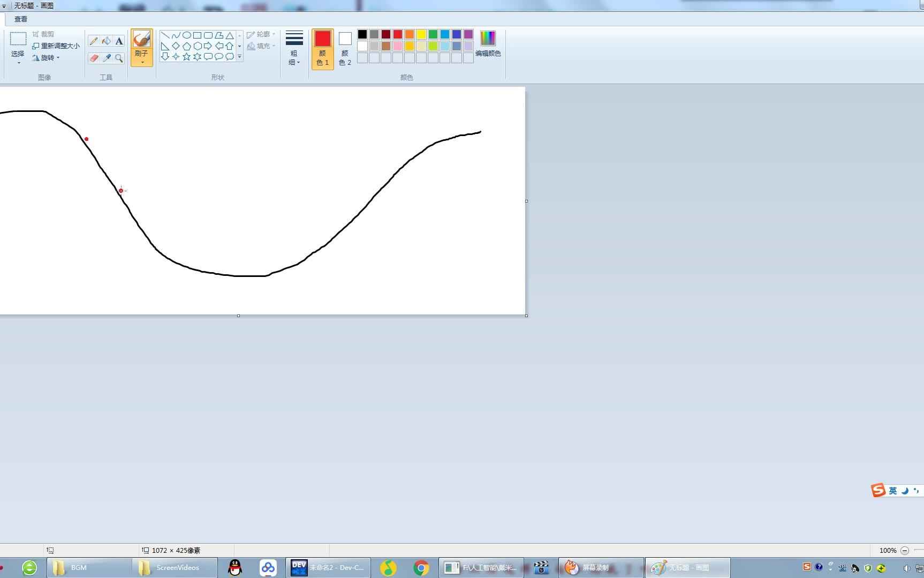Open ScreenVideos folder in taskbar

[175, 568]
